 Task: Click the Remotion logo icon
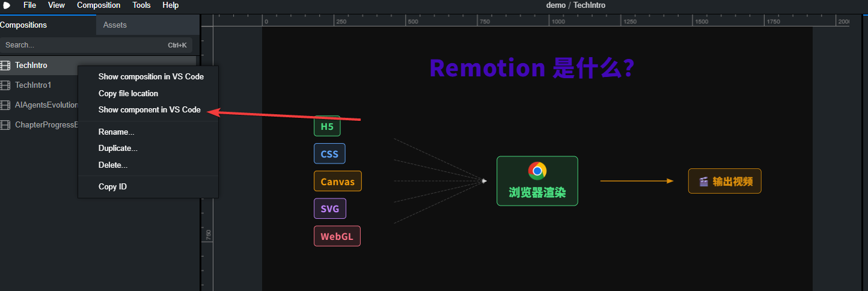(x=7, y=5)
